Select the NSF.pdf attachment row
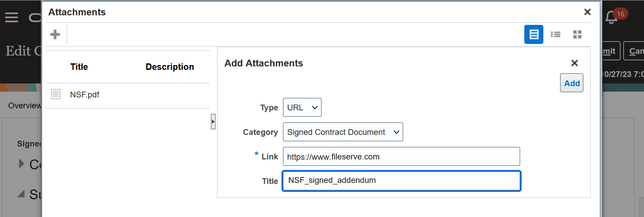This screenshot has width=644, height=217. click(x=128, y=94)
